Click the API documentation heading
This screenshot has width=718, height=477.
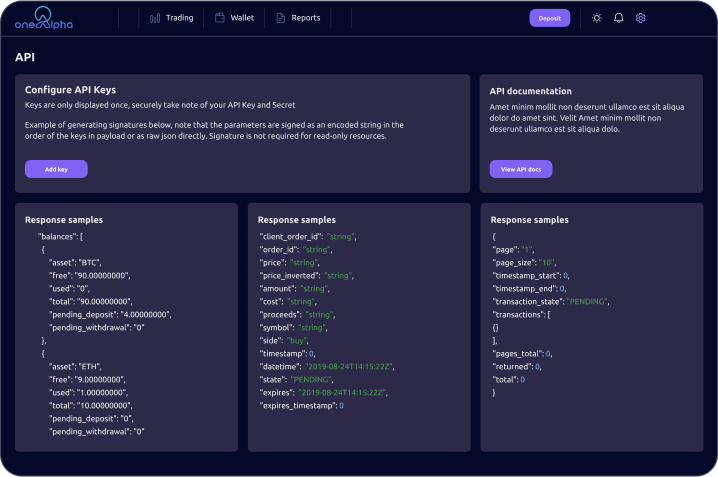coord(530,91)
